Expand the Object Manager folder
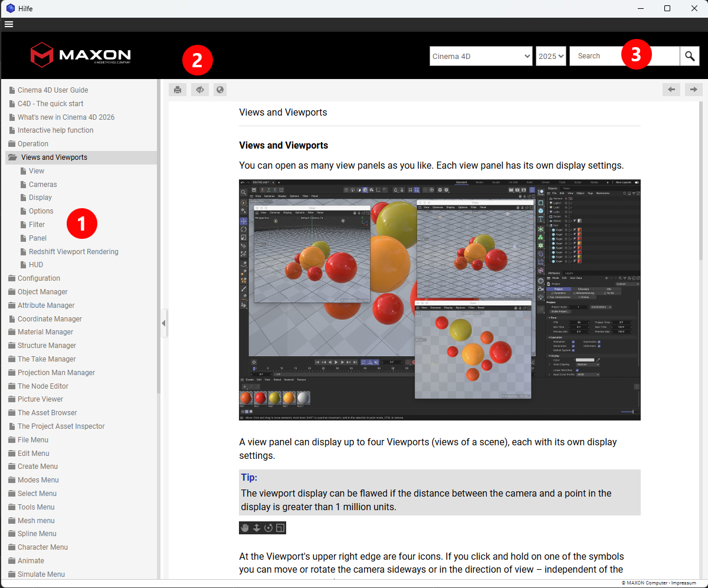708x588 pixels. pyautogui.click(x=42, y=292)
